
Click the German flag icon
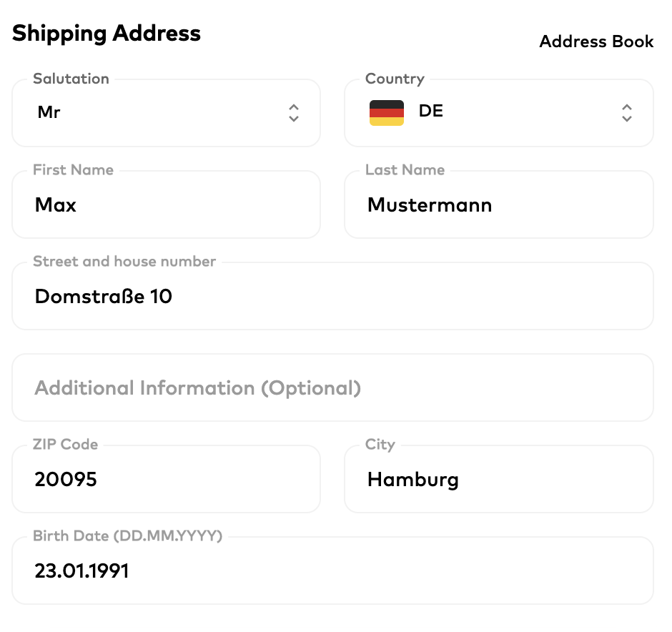point(387,113)
